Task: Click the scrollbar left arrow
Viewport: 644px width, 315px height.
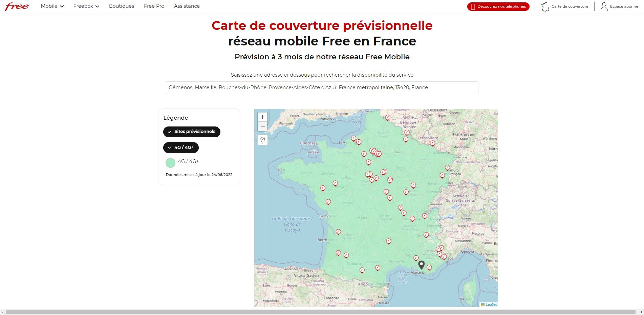Action: pyautogui.click(x=3, y=312)
